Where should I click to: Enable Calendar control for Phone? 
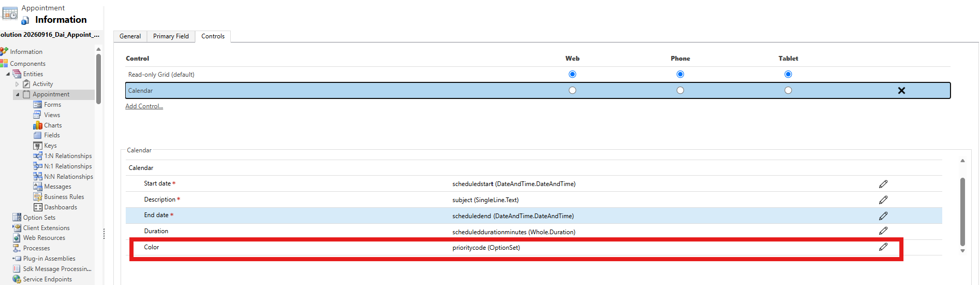[680, 90]
